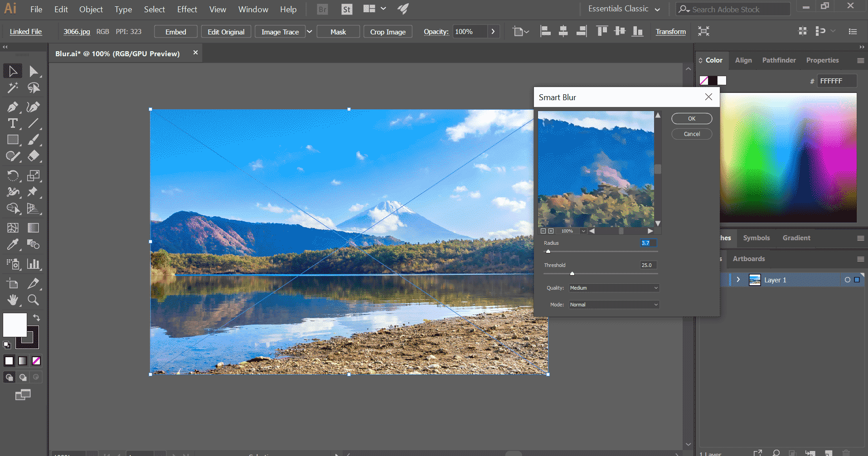Click OK in Smart Blur dialog

[x=691, y=119]
